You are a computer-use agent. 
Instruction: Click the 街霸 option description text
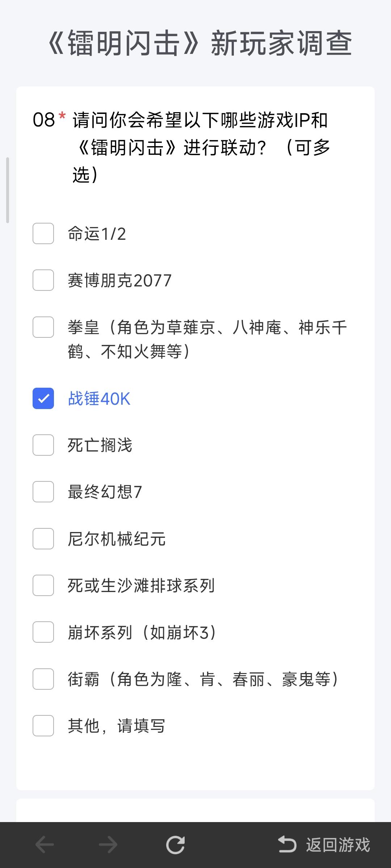pyautogui.click(x=203, y=679)
